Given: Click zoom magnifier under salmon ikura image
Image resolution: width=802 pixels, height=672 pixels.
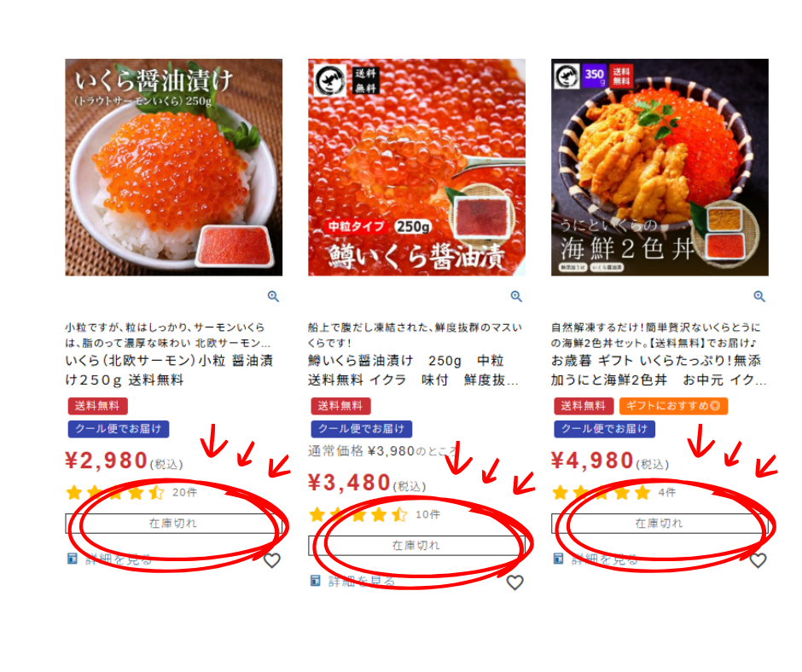Looking at the screenshot, I should [x=273, y=296].
